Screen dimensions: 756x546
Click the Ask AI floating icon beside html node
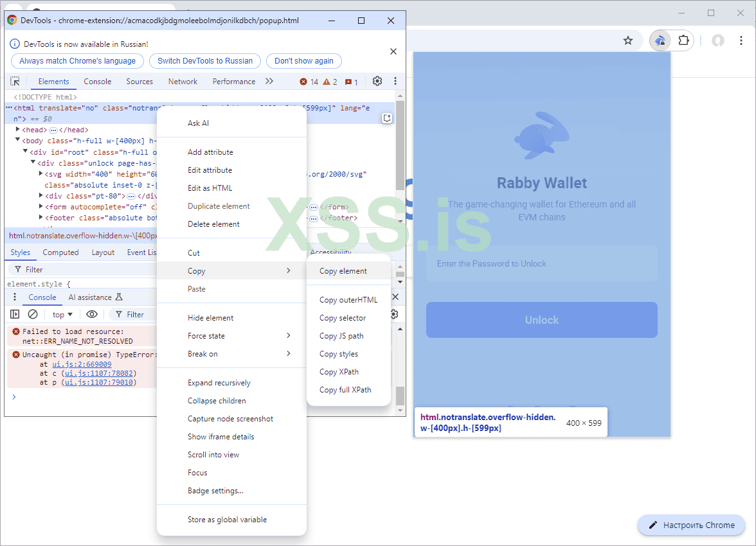[x=387, y=119]
